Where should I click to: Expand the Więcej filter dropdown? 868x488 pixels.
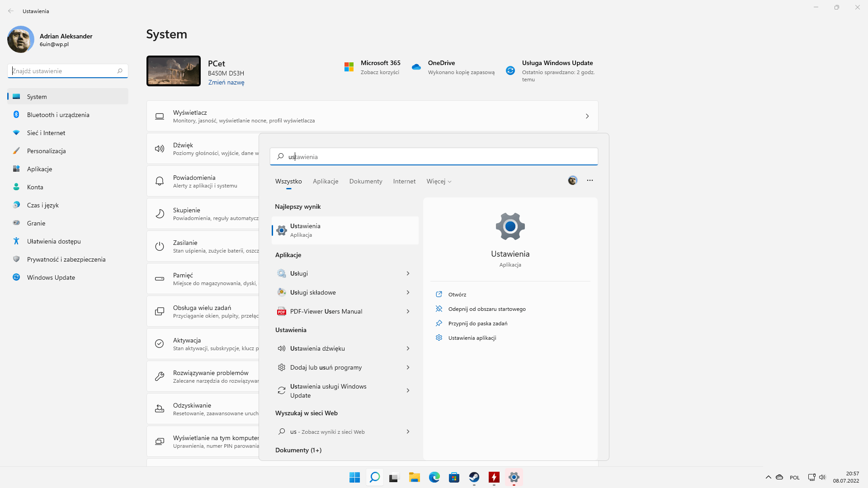click(439, 181)
